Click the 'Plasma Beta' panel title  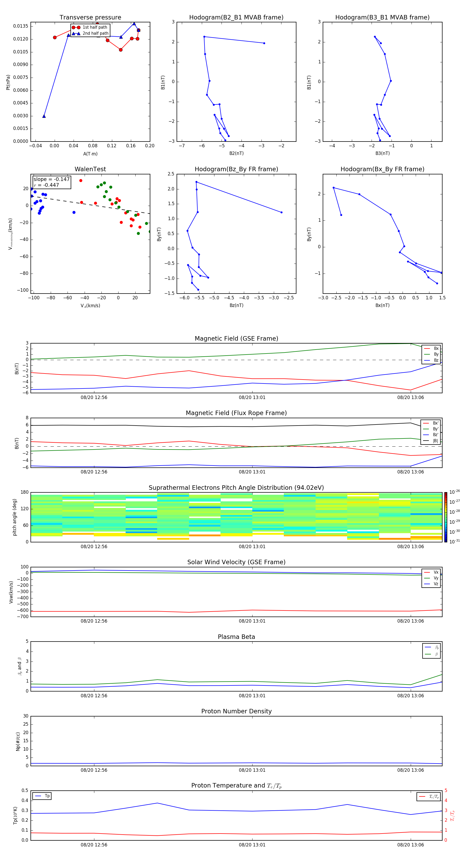coord(236,637)
